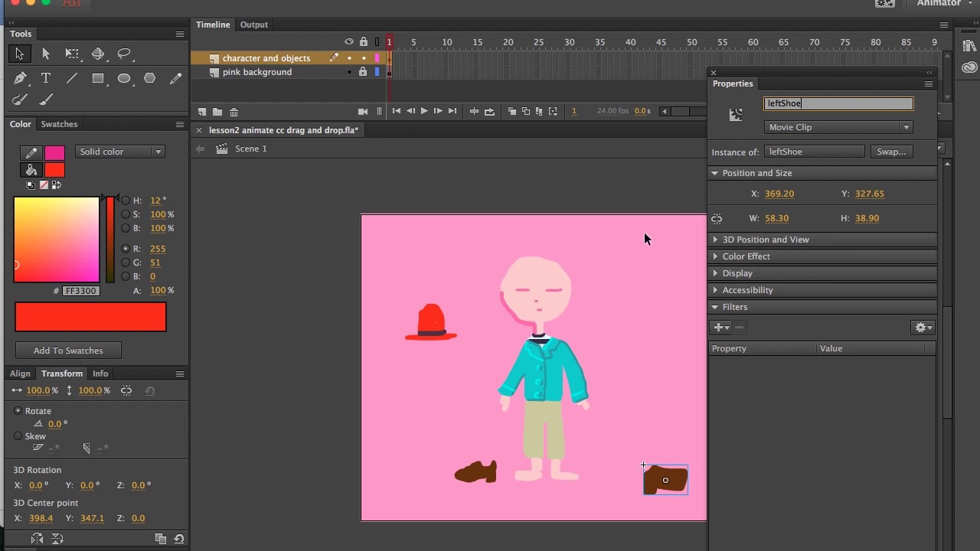
Task: Click the pink stroke color swatch
Action: pyautogui.click(x=54, y=153)
